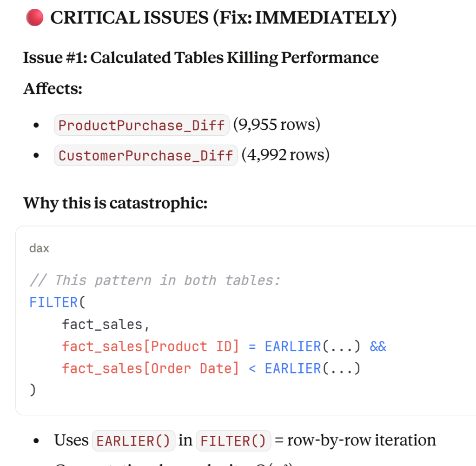Click fact_sales[Order Date] in the code
The image size is (476, 466).
[150, 368]
